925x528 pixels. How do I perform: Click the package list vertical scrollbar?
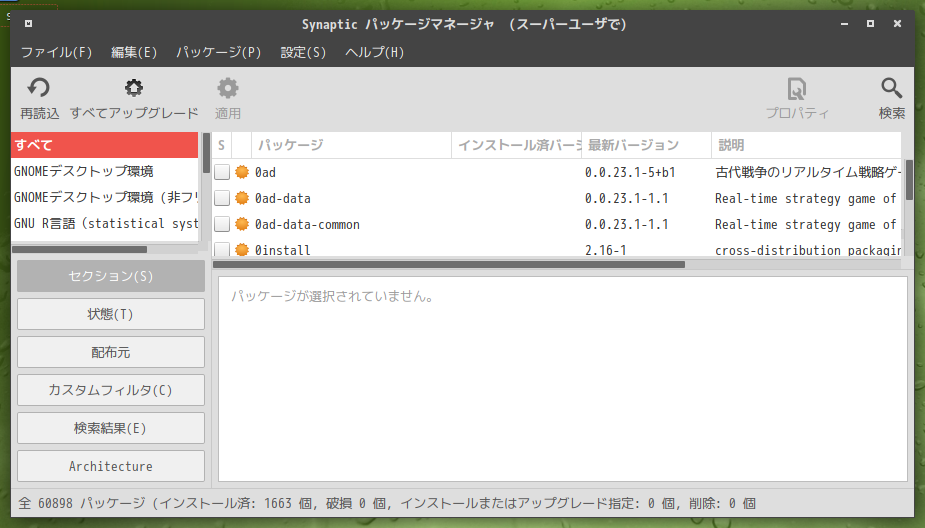pyautogui.click(x=909, y=179)
